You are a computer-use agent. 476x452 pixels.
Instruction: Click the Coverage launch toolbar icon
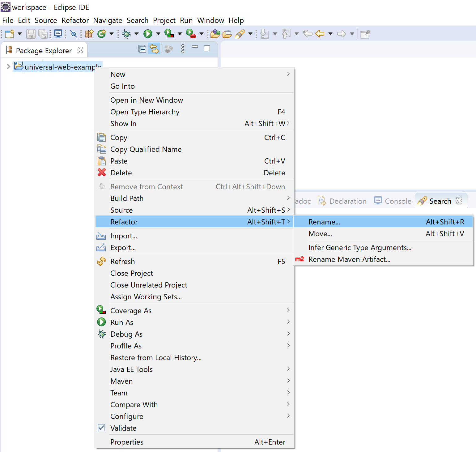(x=169, y=33)
